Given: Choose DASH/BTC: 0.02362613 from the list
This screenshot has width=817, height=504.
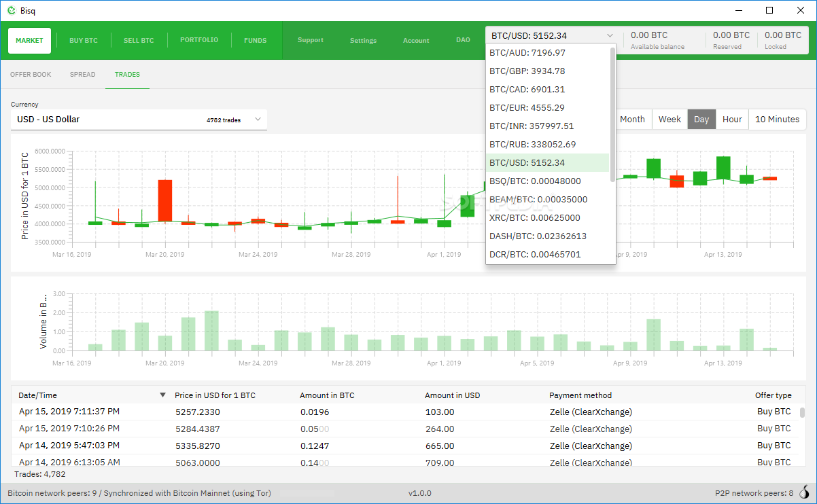Looking at the screenshot, I should [x=548, y=236].
